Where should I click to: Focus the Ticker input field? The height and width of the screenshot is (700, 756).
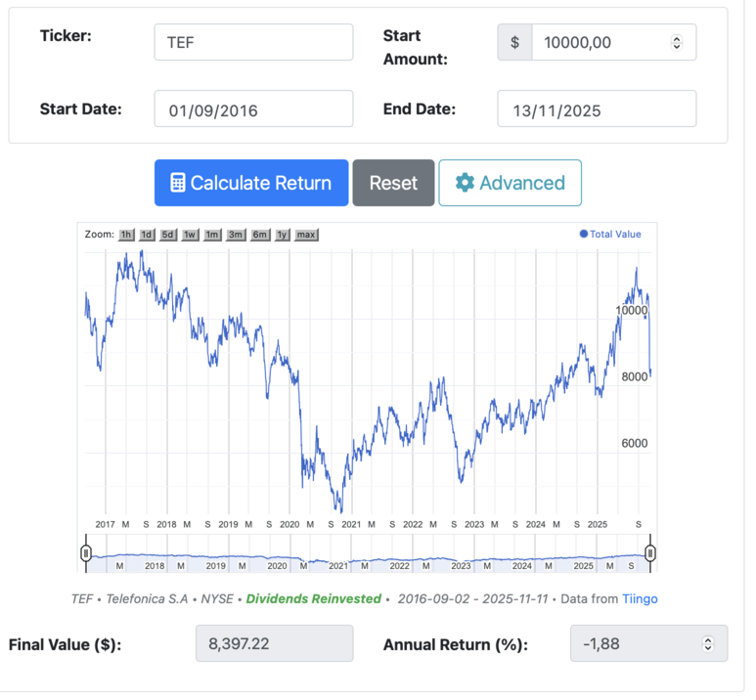point(253,42)
